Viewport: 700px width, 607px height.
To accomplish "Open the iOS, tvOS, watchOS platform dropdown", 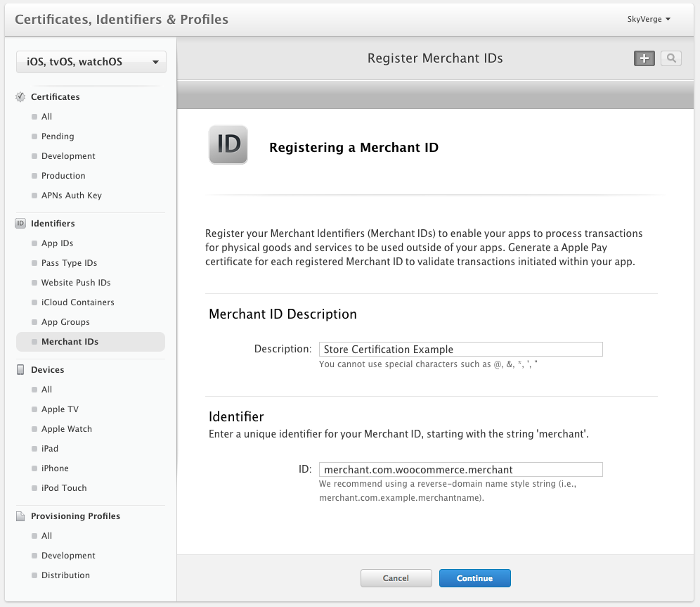I will (91, 62).
